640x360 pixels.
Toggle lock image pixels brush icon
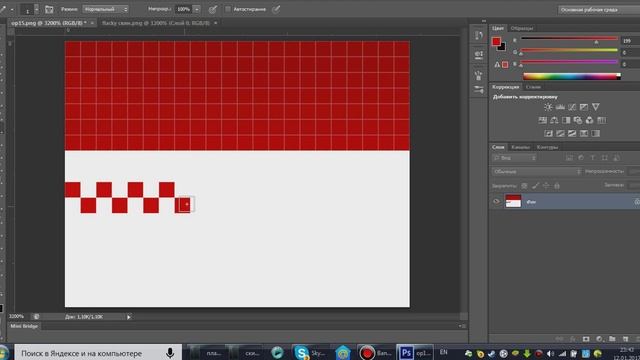pos(536,186)
